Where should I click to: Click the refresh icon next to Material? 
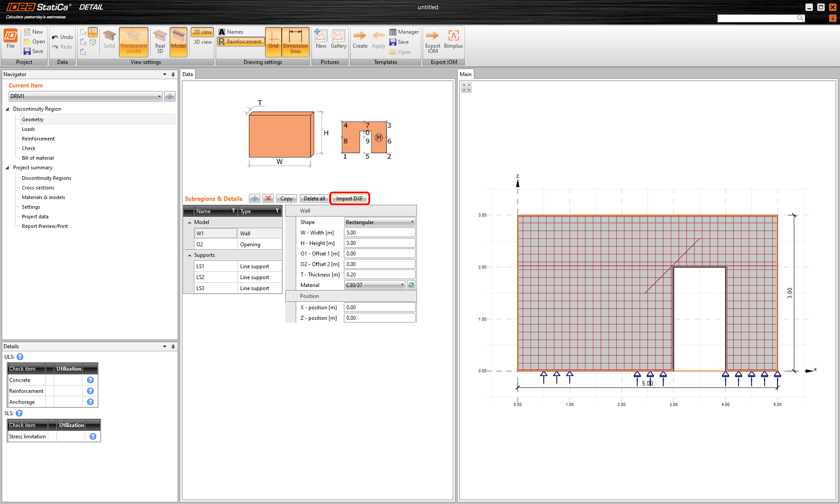click(411, 285)
